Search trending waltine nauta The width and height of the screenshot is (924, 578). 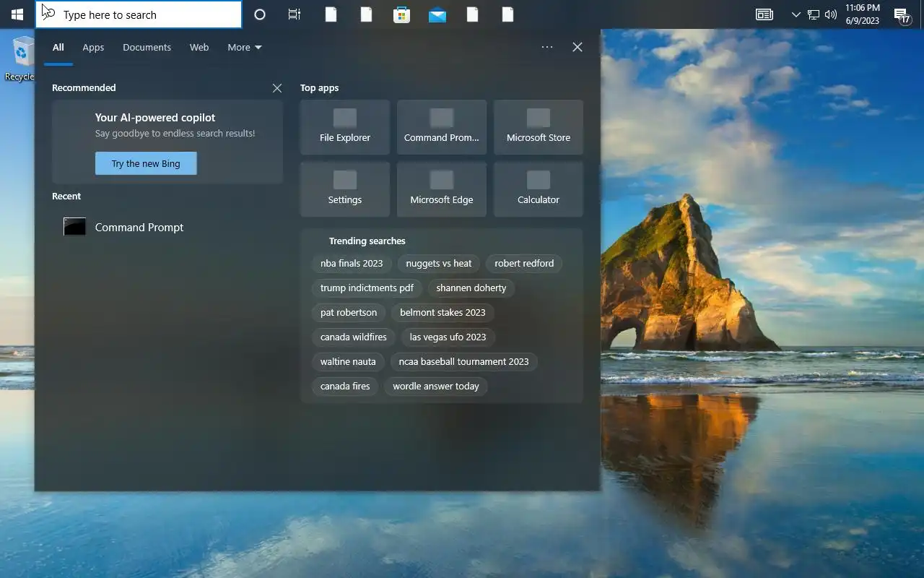click(348, 362)
